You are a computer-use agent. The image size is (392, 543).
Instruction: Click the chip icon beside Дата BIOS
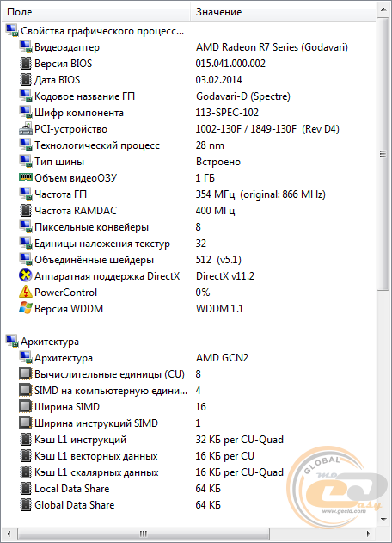click(x=26, y=80)
